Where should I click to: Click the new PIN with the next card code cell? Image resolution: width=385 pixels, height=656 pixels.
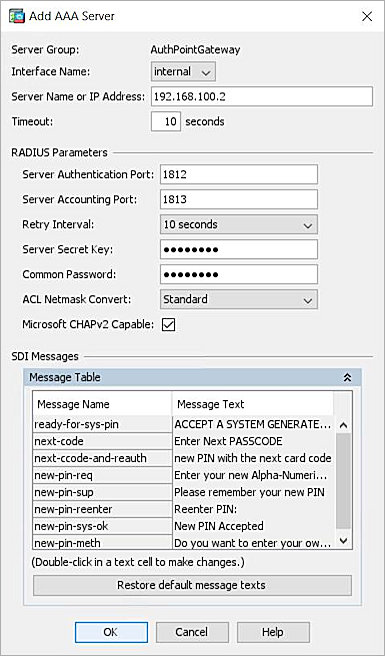tap(254, 459)
